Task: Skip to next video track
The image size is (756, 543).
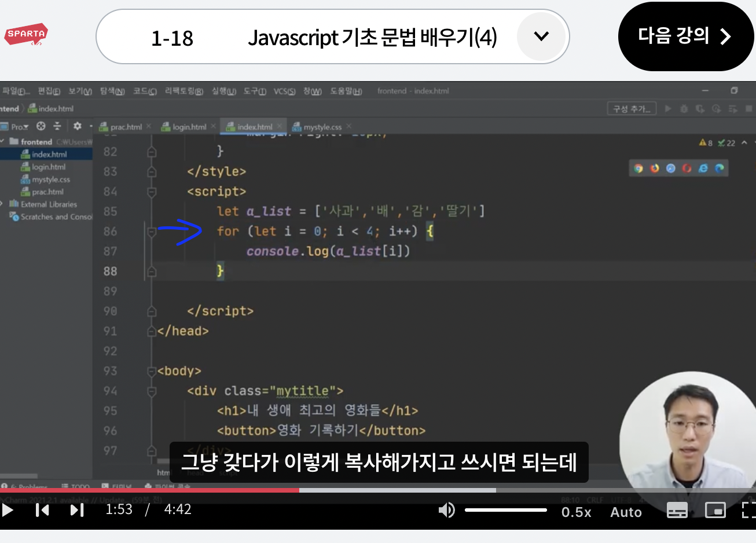Action: pyautogui.click(x=77, y=510)
